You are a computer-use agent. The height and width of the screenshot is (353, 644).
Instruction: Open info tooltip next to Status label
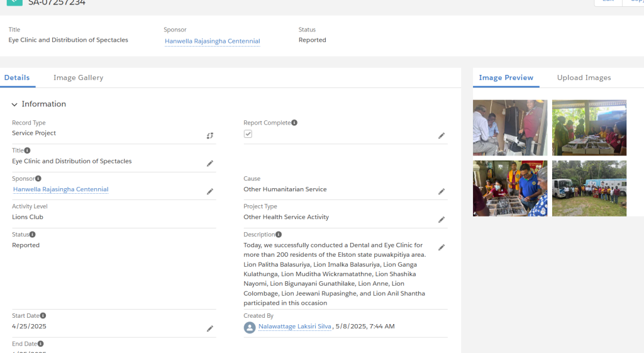[x=33, y=234]
